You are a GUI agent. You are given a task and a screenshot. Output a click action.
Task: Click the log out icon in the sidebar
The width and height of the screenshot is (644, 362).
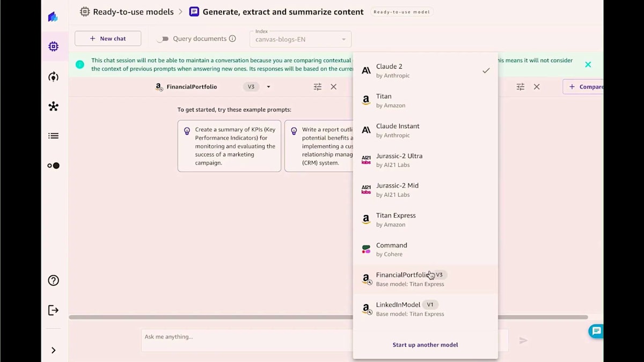coord(53,310)
